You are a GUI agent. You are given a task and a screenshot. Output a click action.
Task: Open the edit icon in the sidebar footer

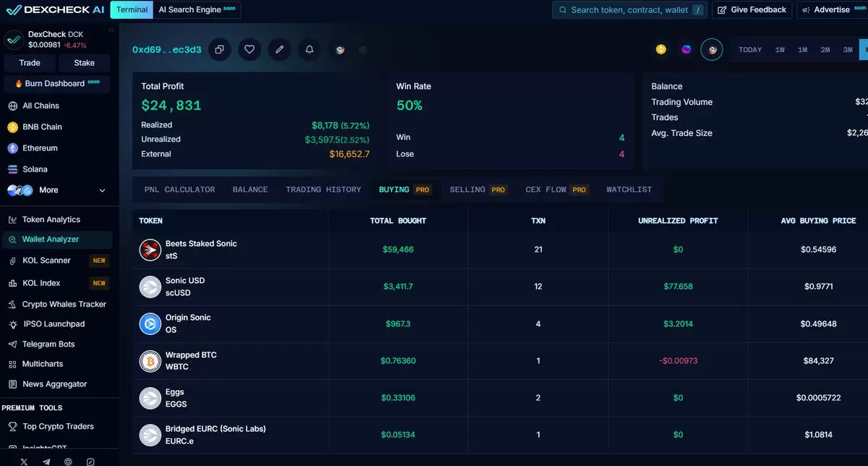click(x=90, y=461)
